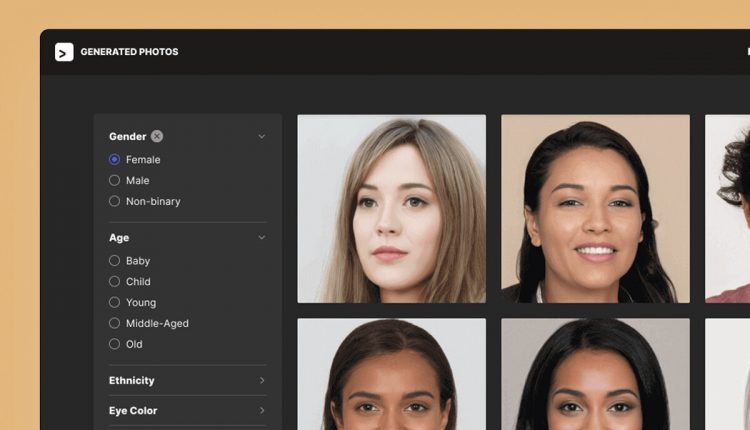Filter by the Old age option
This screenshot has width=750, height=430.
tap(115, 344)
